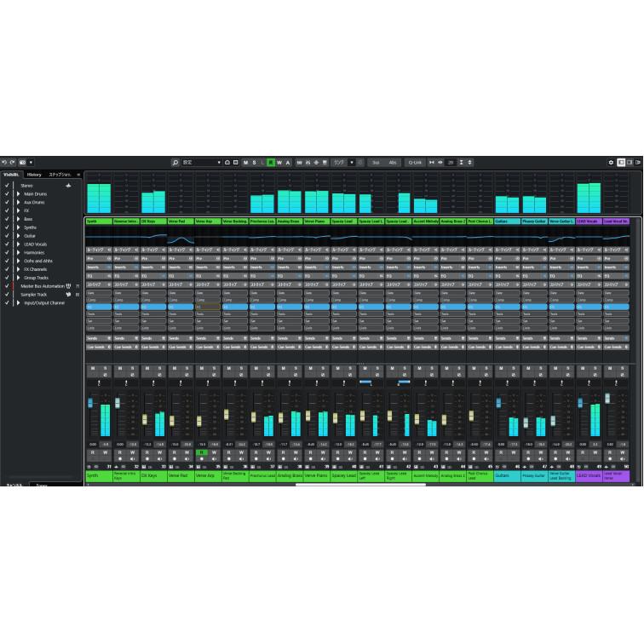
Task: Toggle visibility checkmark for Main Drums
Action: (7, 194)
